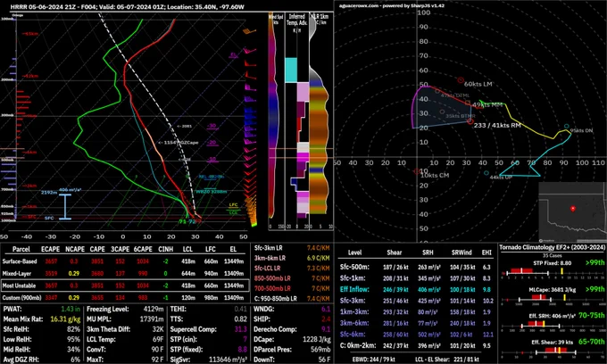
Task: Click the 'MLCape: 3681 J/kg' climatology label
Action: (x=552, y=290)
